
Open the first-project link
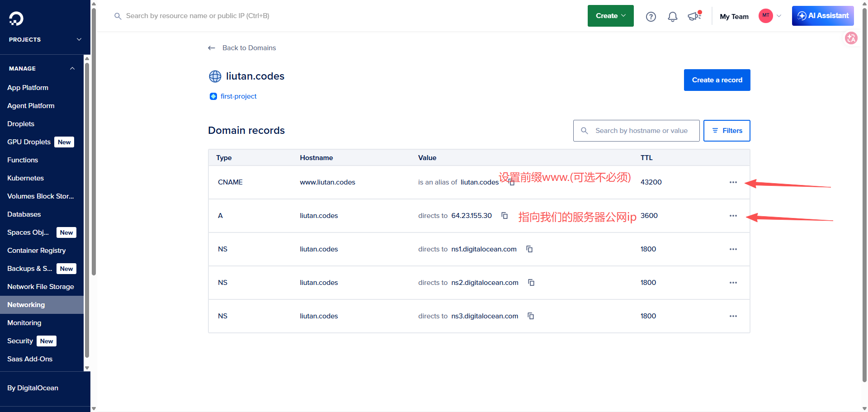tap(239, 96)
